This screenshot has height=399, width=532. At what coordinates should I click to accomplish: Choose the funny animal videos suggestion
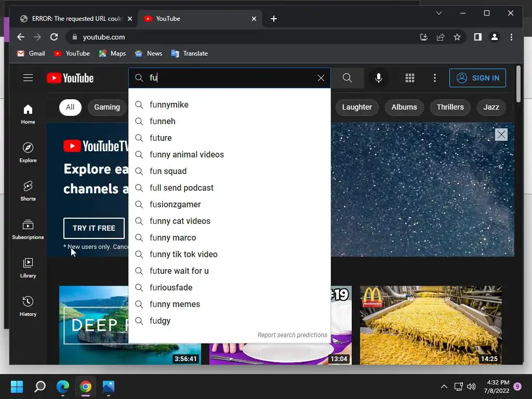click(x=230, y=154)
